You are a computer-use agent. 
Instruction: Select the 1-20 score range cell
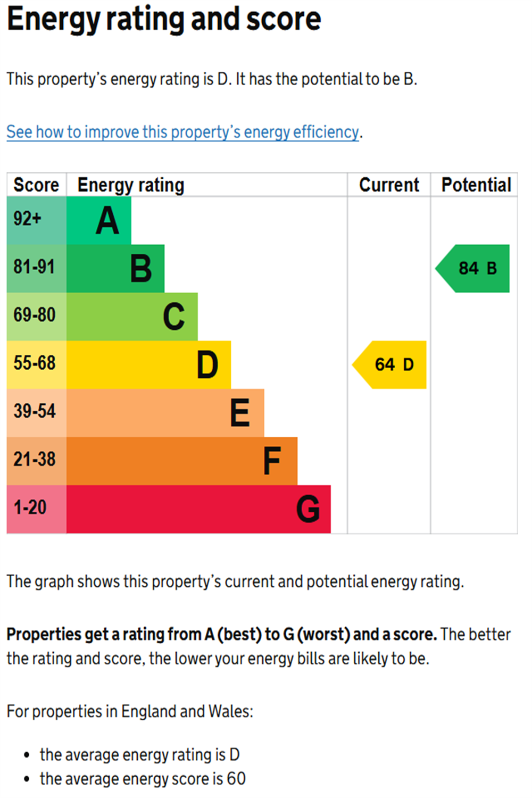point(36,510)
